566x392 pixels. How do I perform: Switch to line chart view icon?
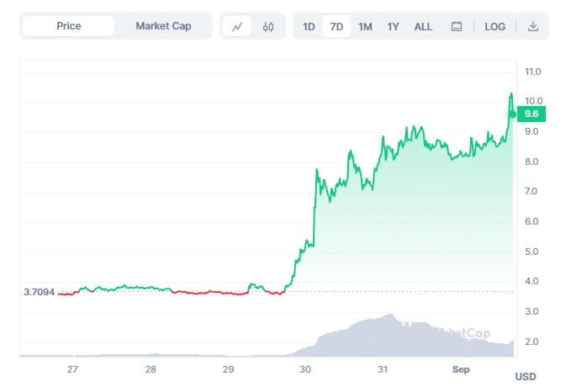(x=237, y=26)
